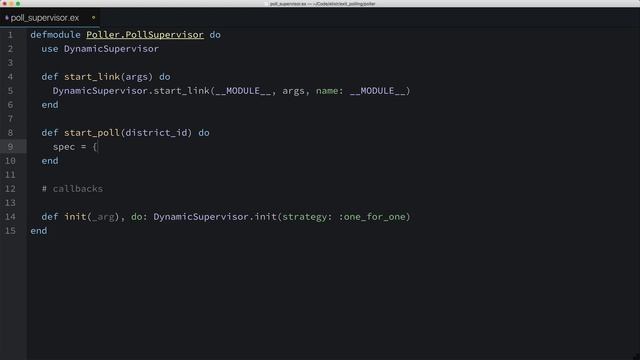Click the file icon beside poll_supervisor.ex
This screenshot has width=640, height=360.
7,18
